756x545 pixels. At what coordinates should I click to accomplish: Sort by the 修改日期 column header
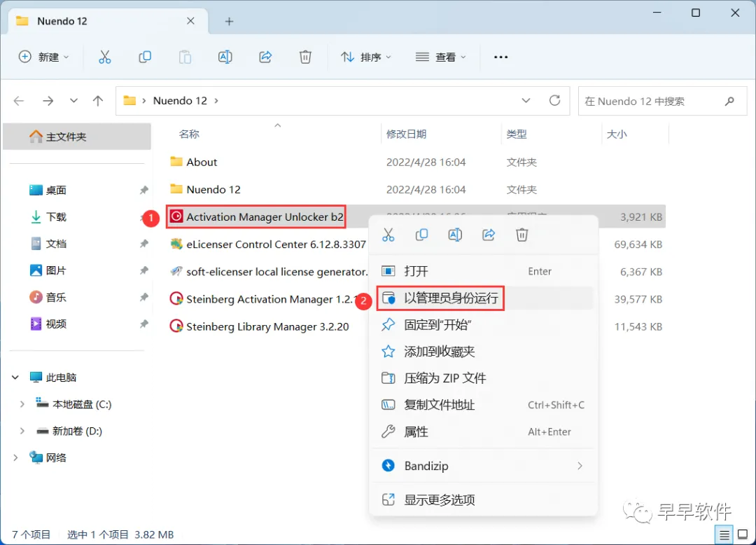click(407, 134)
